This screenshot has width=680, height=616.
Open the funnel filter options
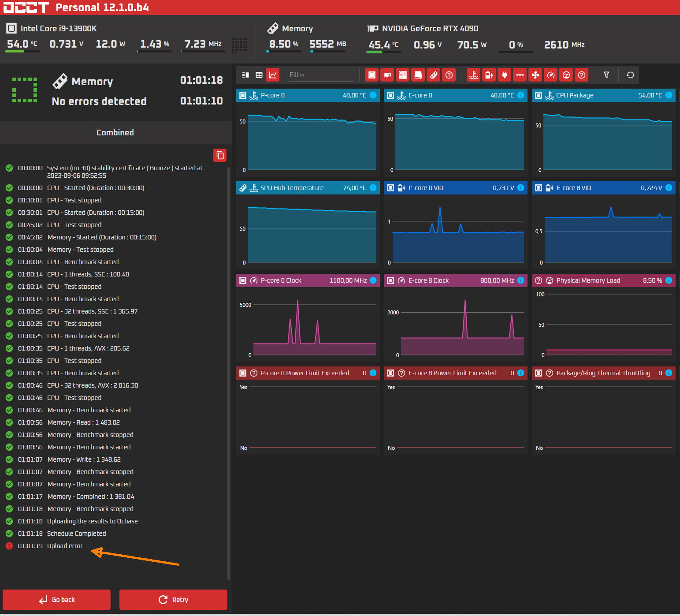point(606,75)
